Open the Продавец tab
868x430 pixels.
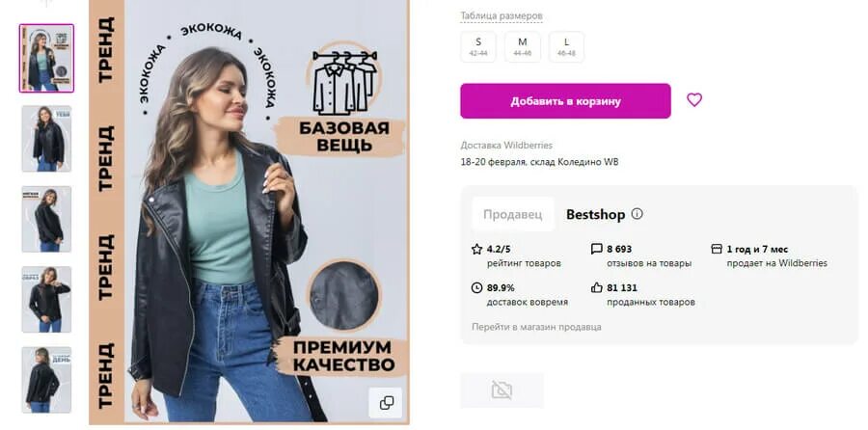pos(513,214)
